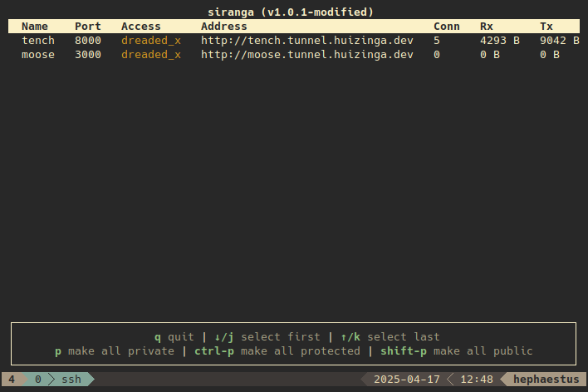Open the moose.tunnel.huizinga.dev address

click(x=306, y=55)
